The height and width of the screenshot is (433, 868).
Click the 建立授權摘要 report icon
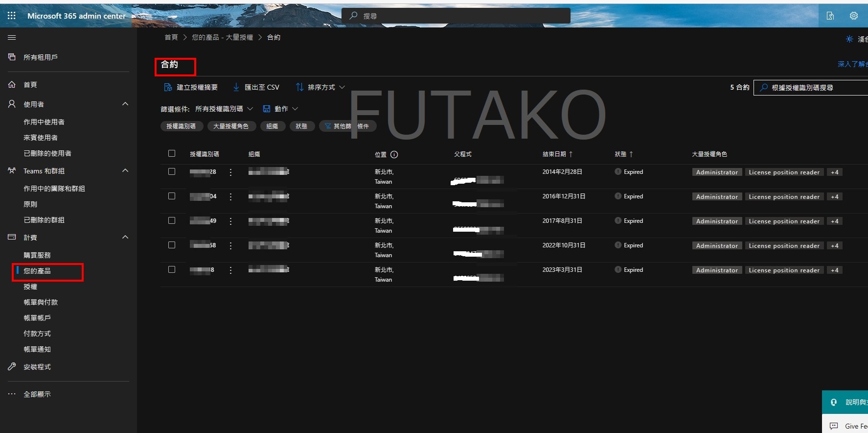tap(168, 87)
